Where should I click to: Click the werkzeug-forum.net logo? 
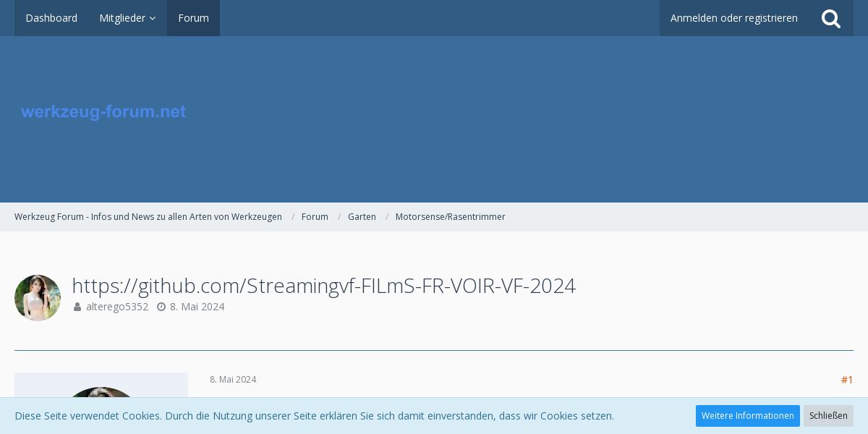(103, 112)
